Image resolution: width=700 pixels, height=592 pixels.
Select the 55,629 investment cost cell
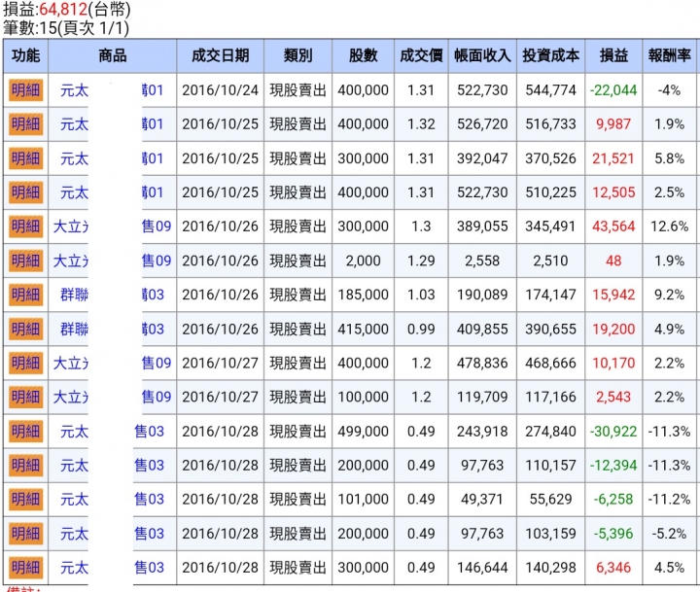(x=550, y=499)
